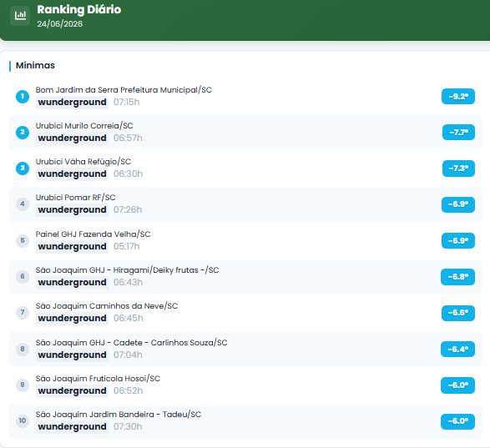The image size is (490, 448).
Task: Click the -6.0° badge for Frutícola Hosoi
Action: click(457, 385)
